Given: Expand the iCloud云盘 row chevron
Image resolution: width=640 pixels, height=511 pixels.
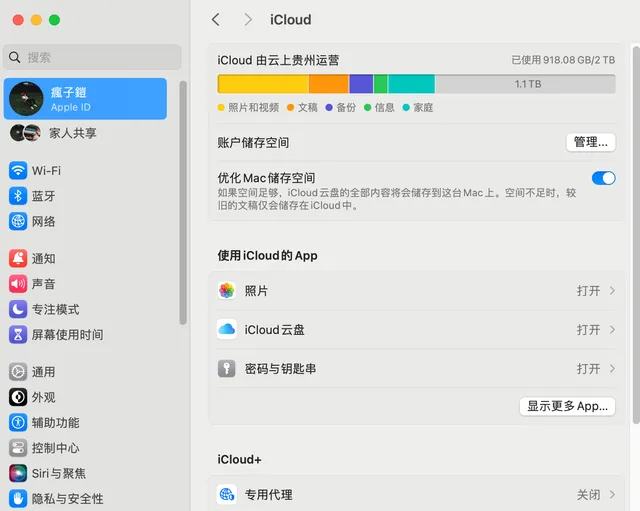Looking at the screenshot, I should pos(612,329).
